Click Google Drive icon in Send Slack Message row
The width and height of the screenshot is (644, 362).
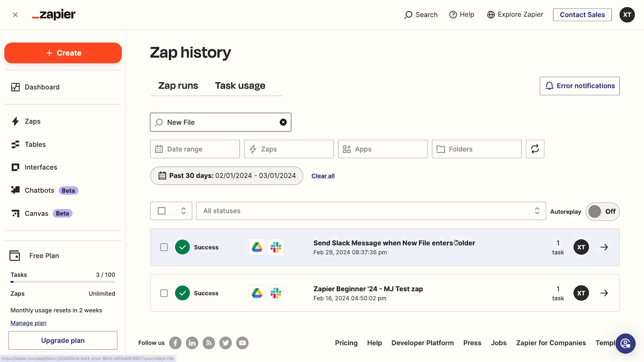pyautogui.click(x=257, y=247)
